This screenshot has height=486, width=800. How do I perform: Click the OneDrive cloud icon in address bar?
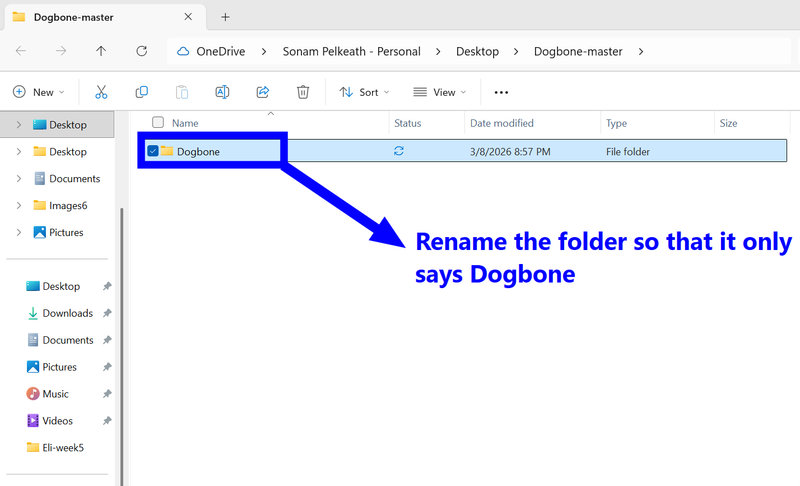[183, 52]
